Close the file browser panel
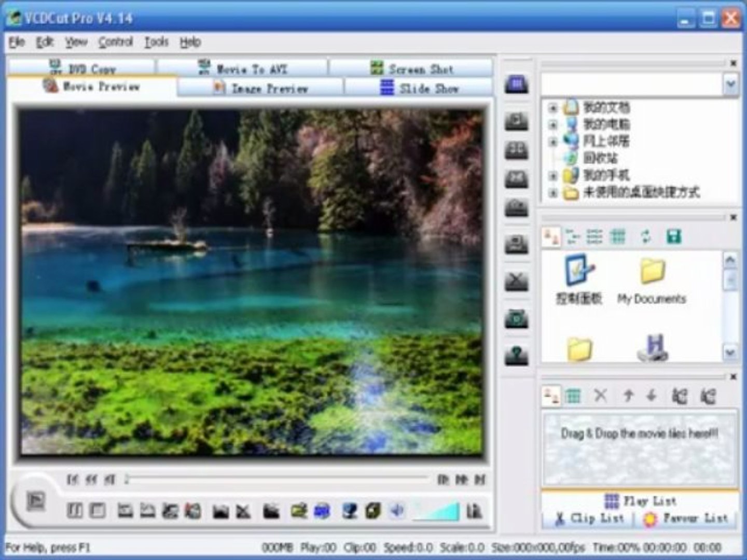Screen dimensions: 747x560 tap(733, 217)
